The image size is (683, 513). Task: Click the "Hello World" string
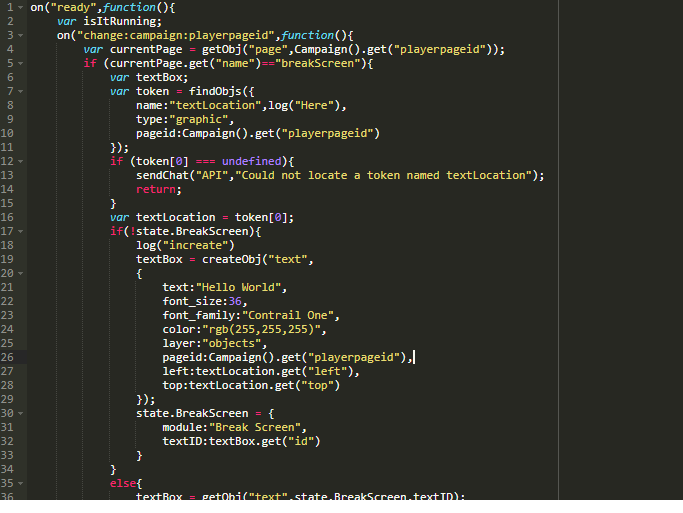(x=238, y=287)
